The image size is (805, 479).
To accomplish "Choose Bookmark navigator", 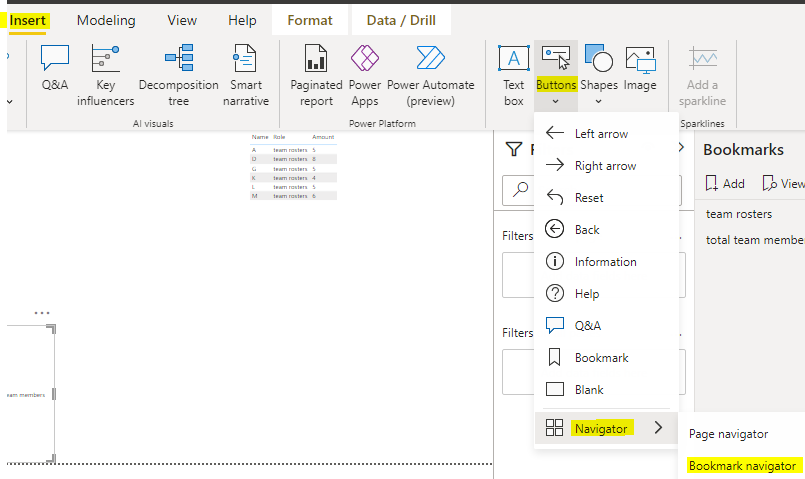I will (742, 466).
